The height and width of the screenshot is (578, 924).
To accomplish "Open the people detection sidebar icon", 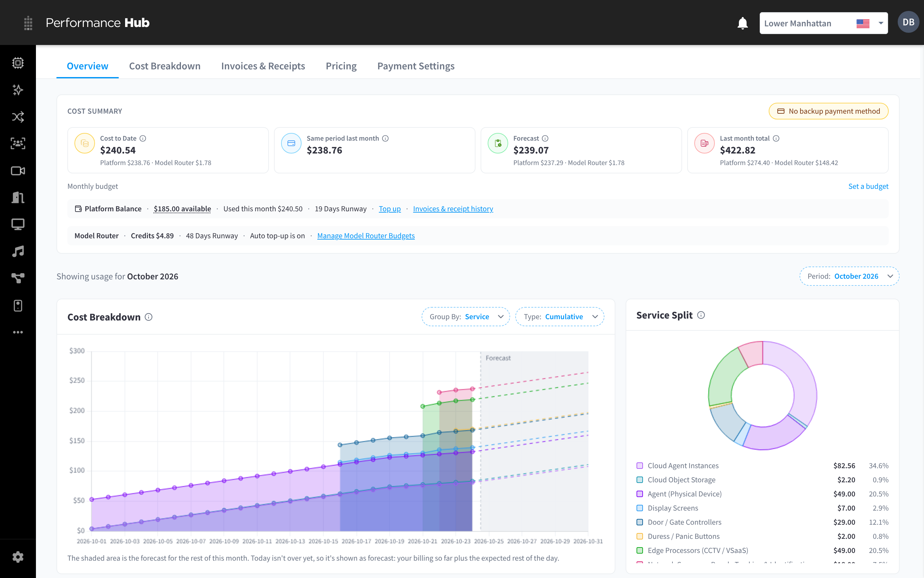I will click(18, 143).
